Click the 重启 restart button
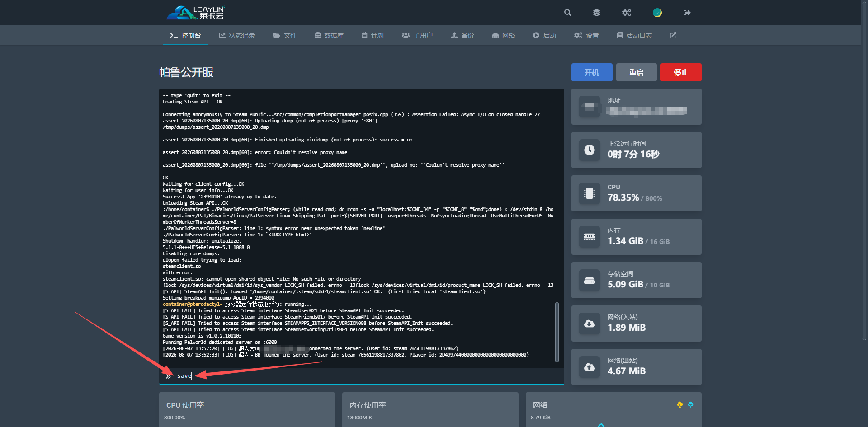 pos(636,72)
